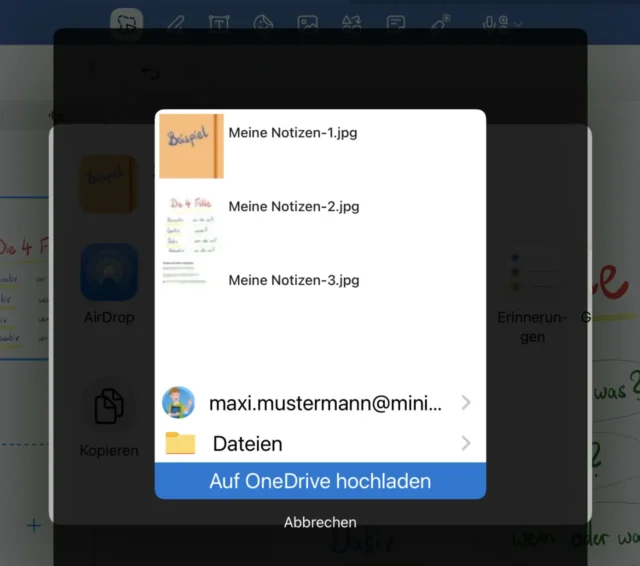Select the pen tool in toolbar
The image size is (640, 566).
click(175, 22)
